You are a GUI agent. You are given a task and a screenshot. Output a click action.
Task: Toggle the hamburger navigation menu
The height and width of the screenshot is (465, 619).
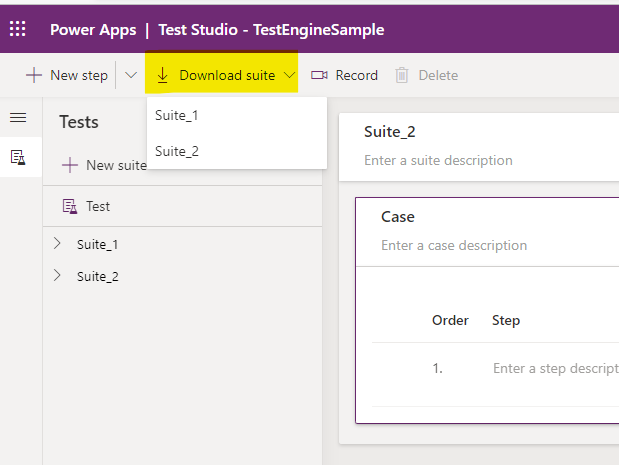[18, 118]
